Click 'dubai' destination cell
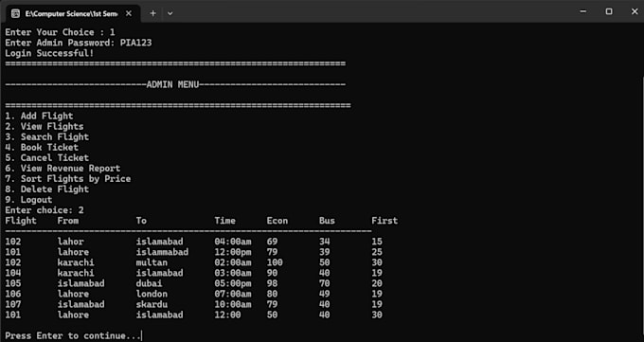The width and height of the screenshot is (644, 342). click(149, 283)
